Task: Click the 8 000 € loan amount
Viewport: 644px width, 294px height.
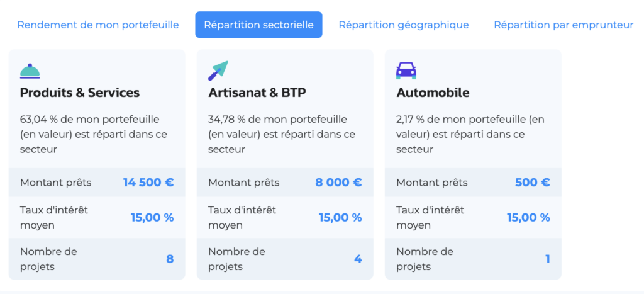Action: [338, 183]
